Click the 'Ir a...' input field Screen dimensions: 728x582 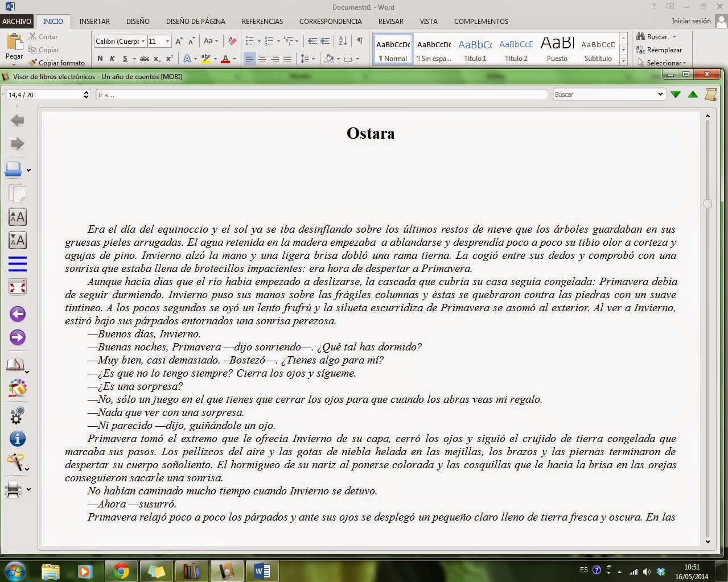[x=322, y=94]
